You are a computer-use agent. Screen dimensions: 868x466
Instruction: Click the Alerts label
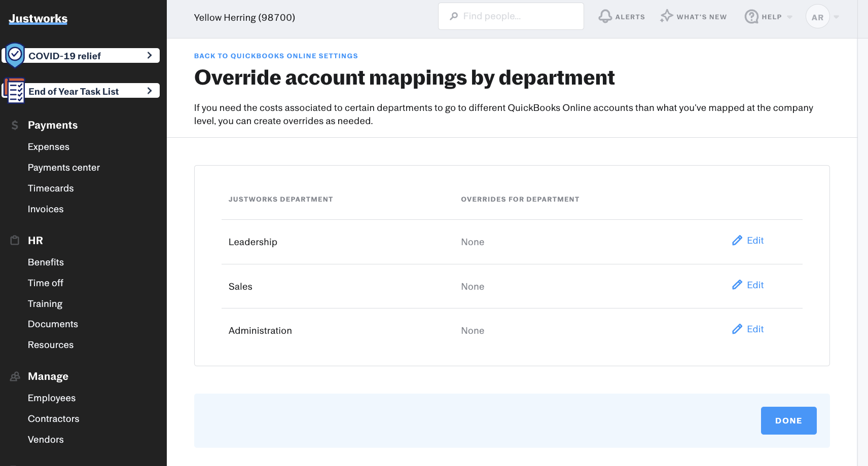[630, 17]
